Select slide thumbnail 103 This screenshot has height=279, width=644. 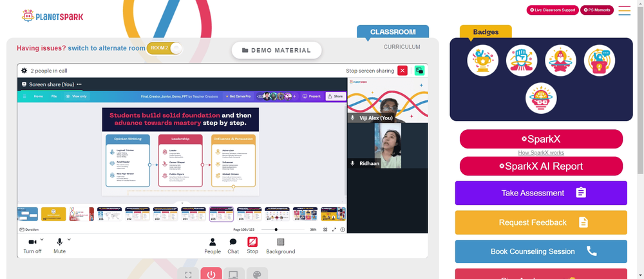coord(166,214)
